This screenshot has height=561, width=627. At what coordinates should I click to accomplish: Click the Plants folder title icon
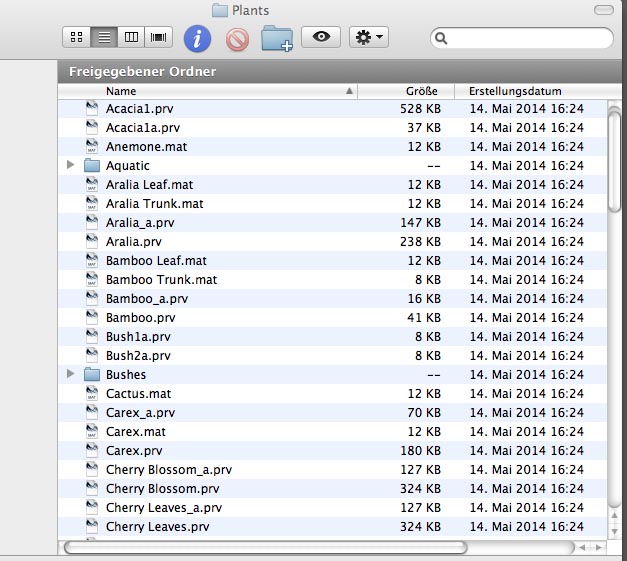tap(220, 10)
